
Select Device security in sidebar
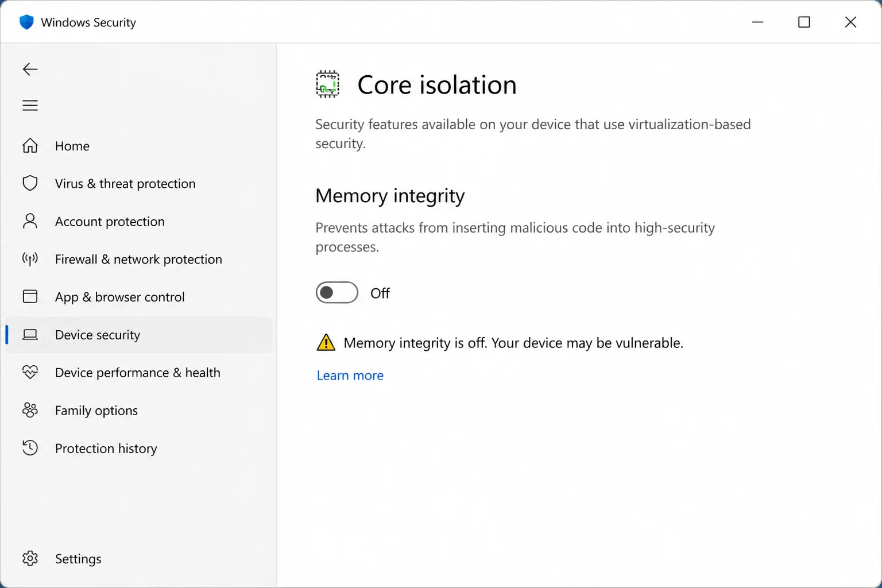point(138,335)
